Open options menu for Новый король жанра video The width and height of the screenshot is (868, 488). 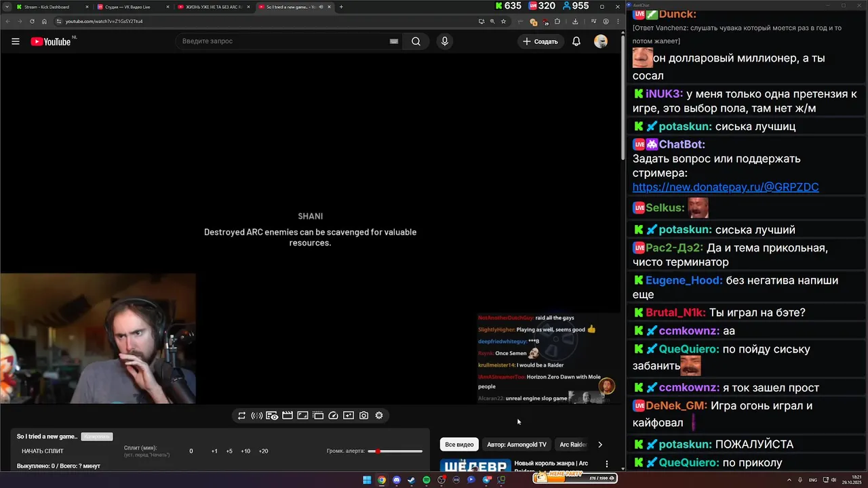pyautogui.click(x=607, y=465)
